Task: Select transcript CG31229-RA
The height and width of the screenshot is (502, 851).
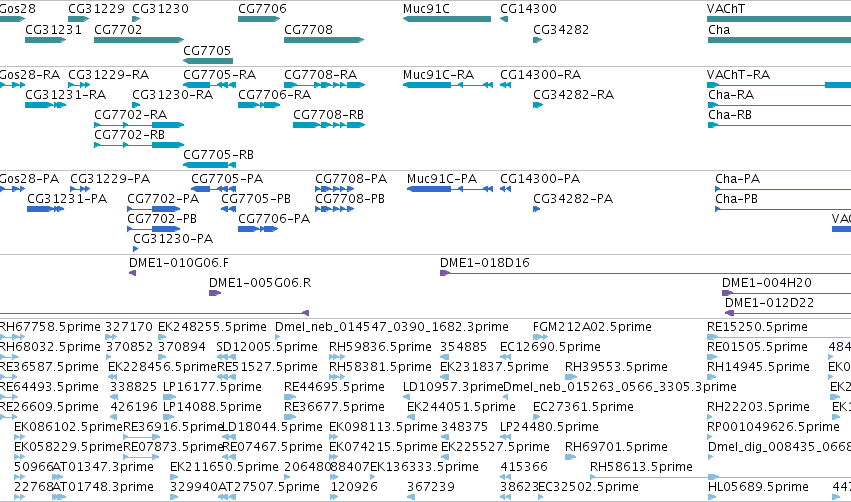Action: point(79,85)
